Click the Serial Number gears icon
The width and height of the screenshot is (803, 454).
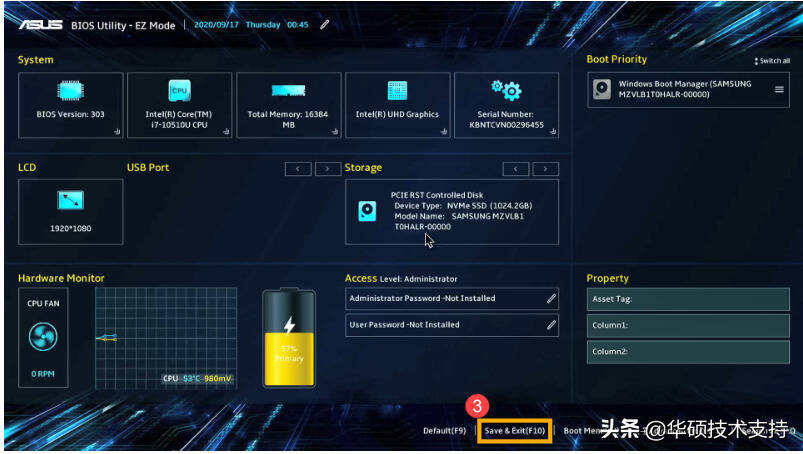coord(506,90)
